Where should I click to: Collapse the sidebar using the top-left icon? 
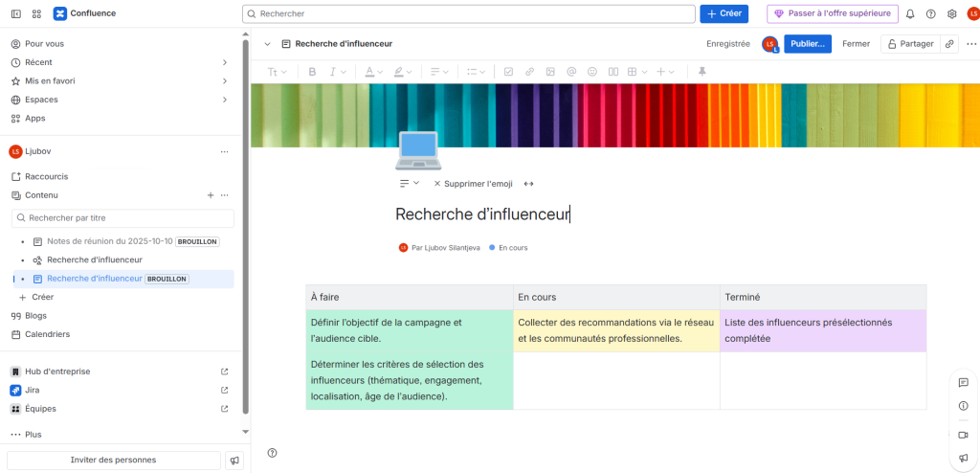coord(15,14)
